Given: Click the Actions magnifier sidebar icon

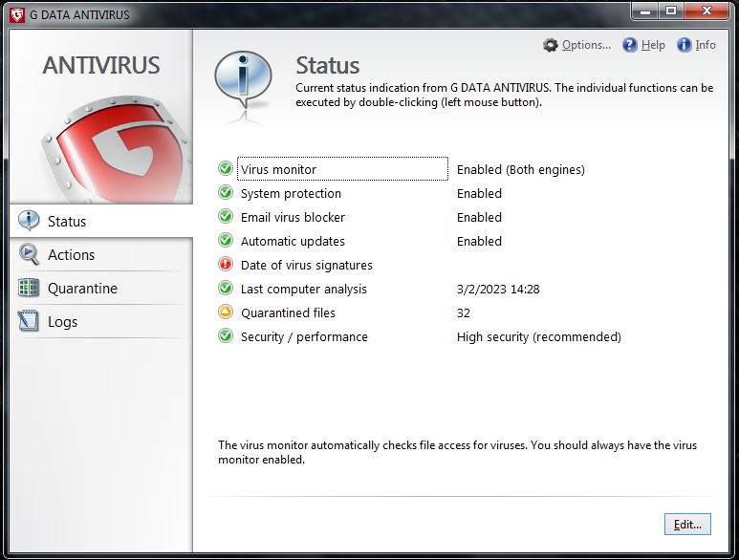Looking at the screenshot, I should (29, 254).
